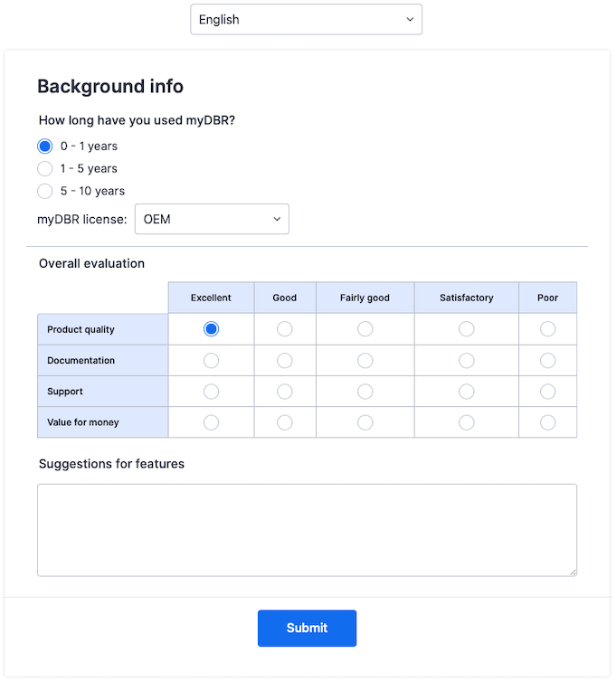Rate Documentation as Excellent
This screenshot has width=616, height=681.
click(211, 361)
